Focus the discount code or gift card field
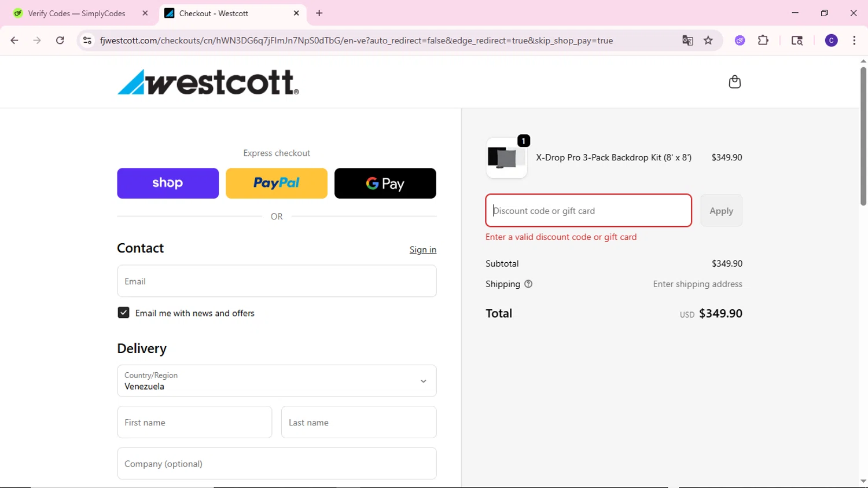 click(x=589, y=211)
